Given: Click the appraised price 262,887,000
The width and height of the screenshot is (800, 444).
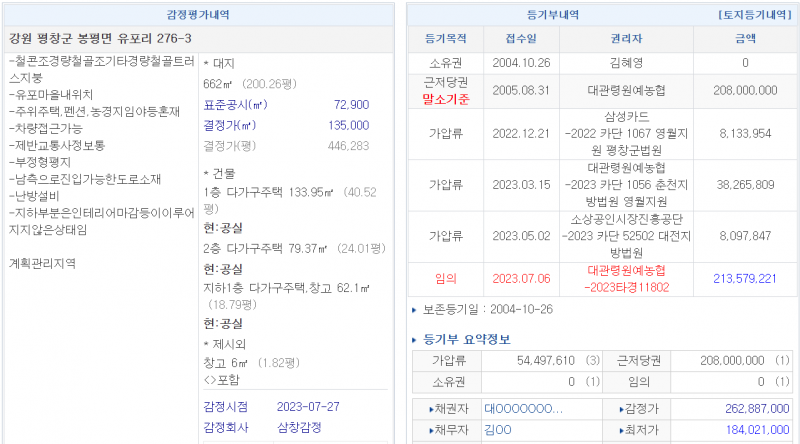Looking at the screenshot, I should (741, 410).
